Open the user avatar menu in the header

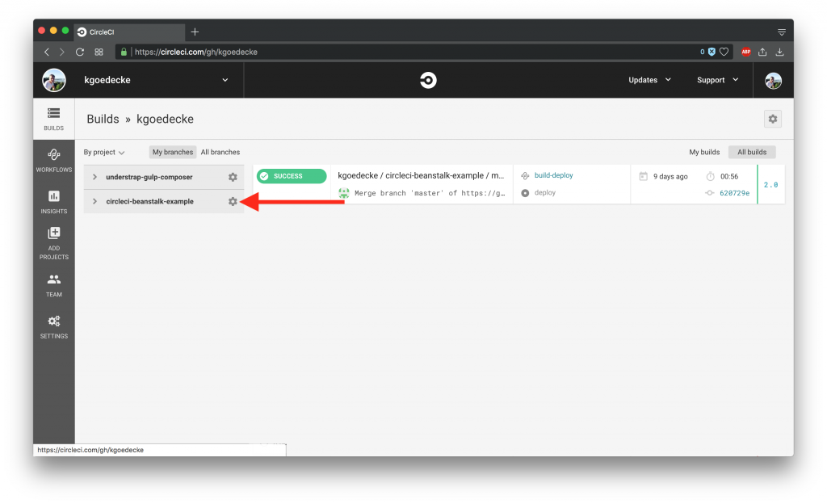point(773,80)
